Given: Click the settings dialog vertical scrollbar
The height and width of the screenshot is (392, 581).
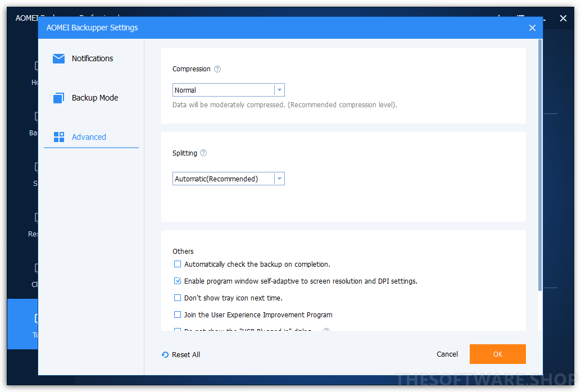Looking at the screenshot, I should pos(540,165).
